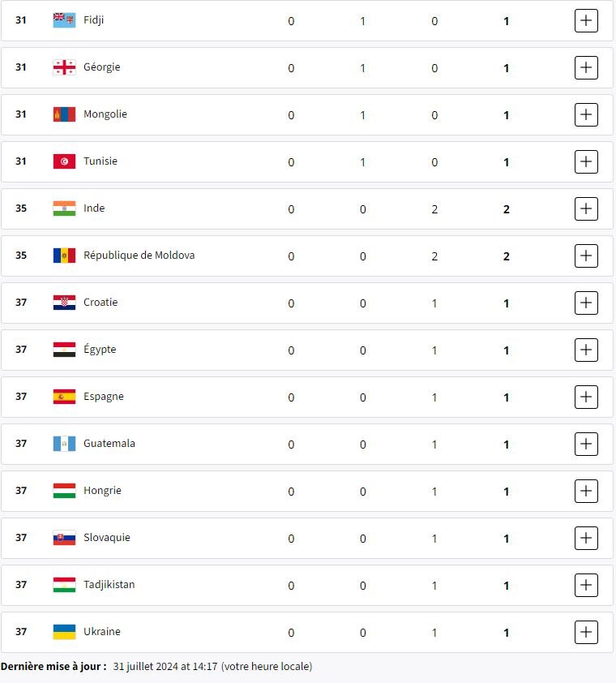Expand the Tunisie row details
Image resolution: width=616 pixels, height=683 pixels.
click(586, 161)
